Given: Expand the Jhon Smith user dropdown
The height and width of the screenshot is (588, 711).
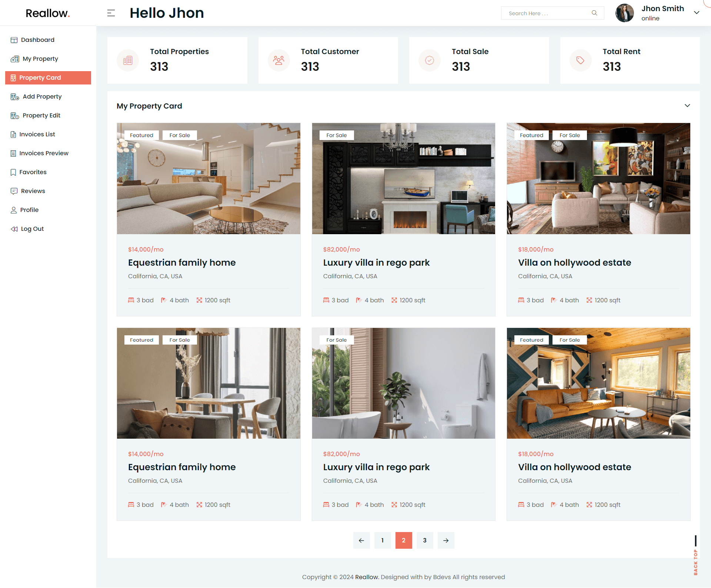Looking at the screenshot, I should (697, 13).
